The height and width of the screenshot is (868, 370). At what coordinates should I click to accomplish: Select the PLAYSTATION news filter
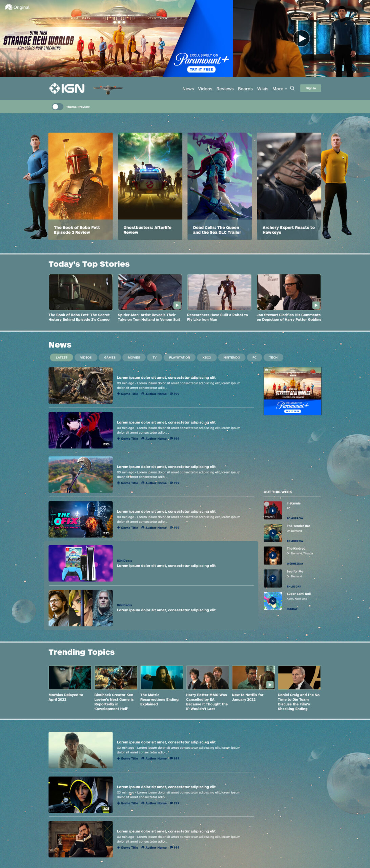(x=180, y=357)
